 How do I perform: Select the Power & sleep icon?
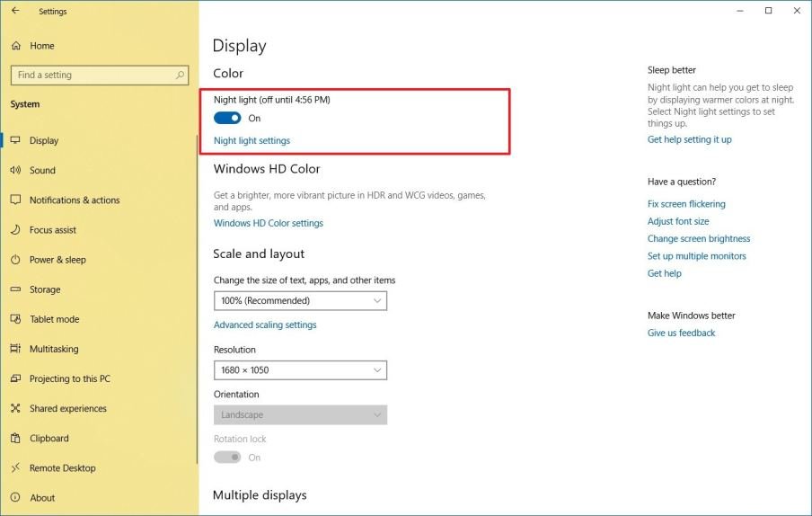[x=15, y=260]
